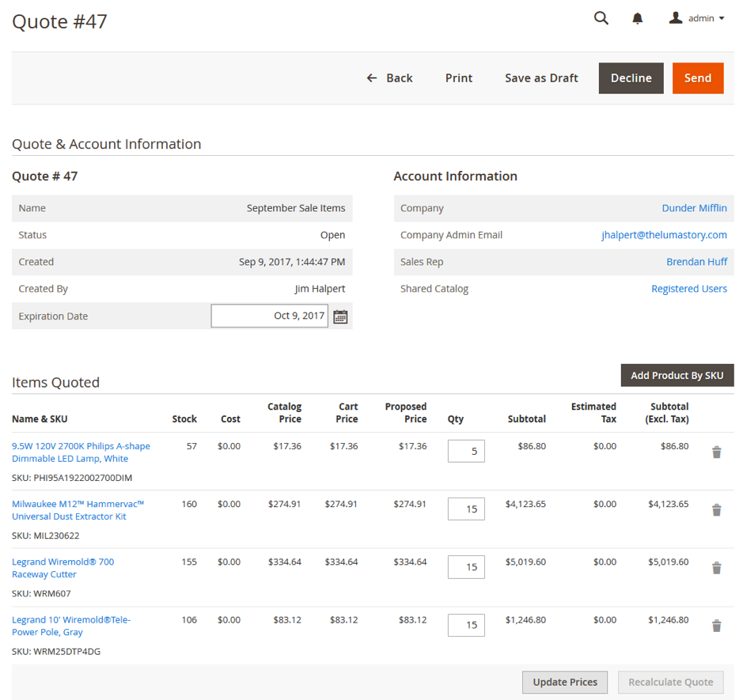Click the jhalpert@thelumastory.com email link
The width and height of the screenshot is (743, 700).
point(664,235)
